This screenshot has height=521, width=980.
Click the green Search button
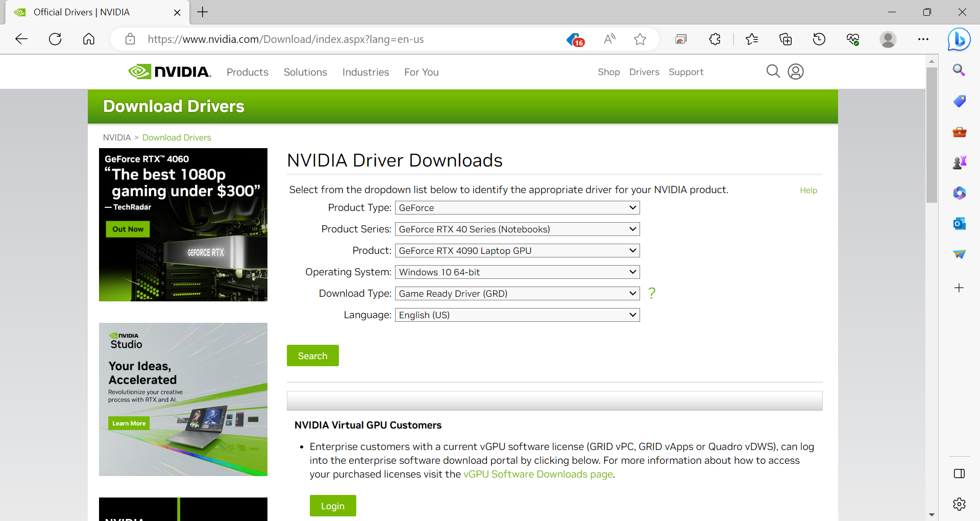pos(312,356)
